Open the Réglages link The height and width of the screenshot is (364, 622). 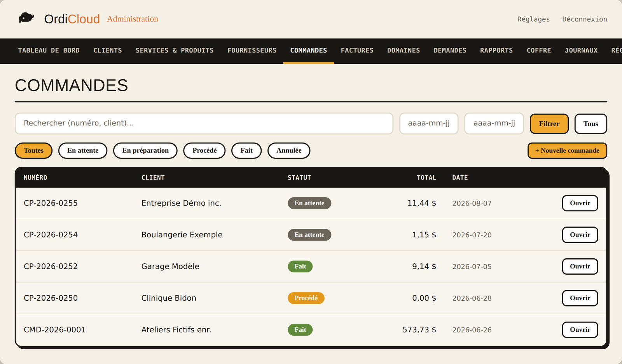(533, 19)
